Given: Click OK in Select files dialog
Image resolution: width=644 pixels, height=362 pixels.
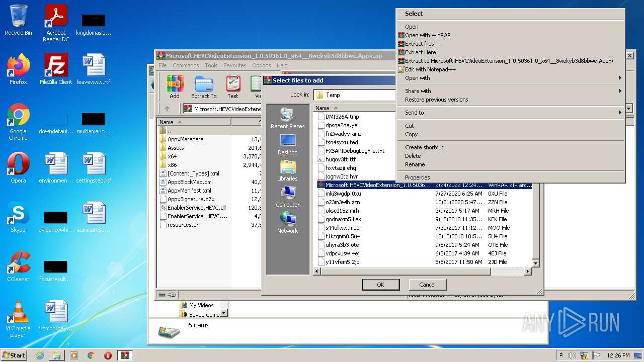Looking at the screenshot, I should click(x=380, y=285).
